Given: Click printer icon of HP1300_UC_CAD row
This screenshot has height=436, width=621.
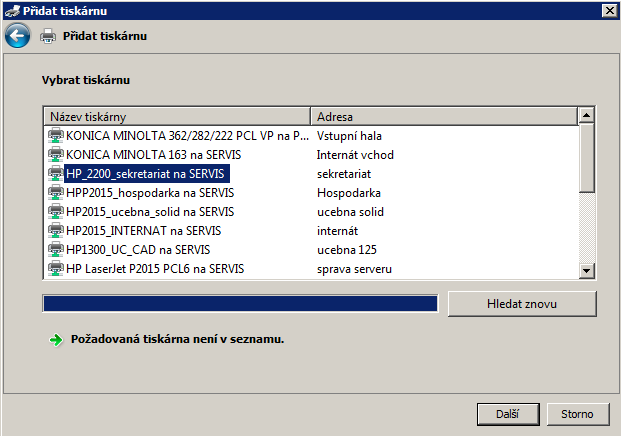Looking at the screenshot, I should pos(55,249).
